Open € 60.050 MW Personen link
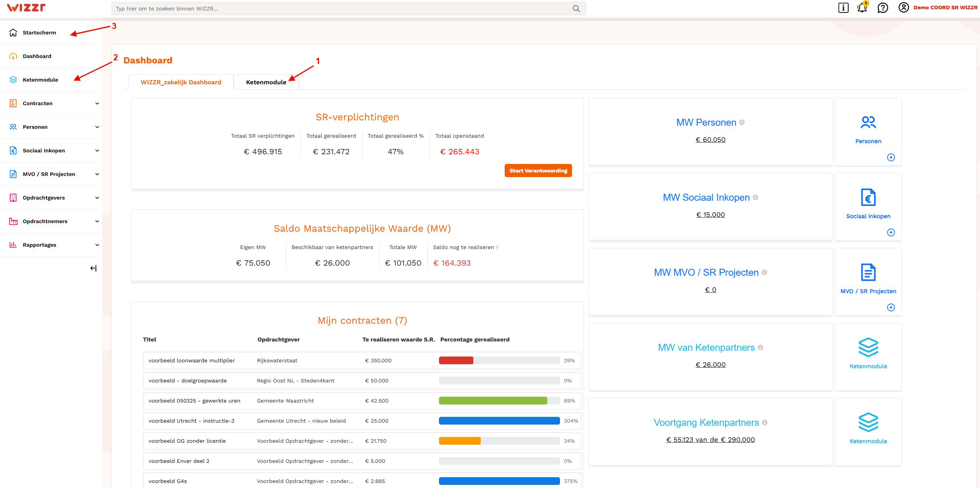 [x=710, y=140]
